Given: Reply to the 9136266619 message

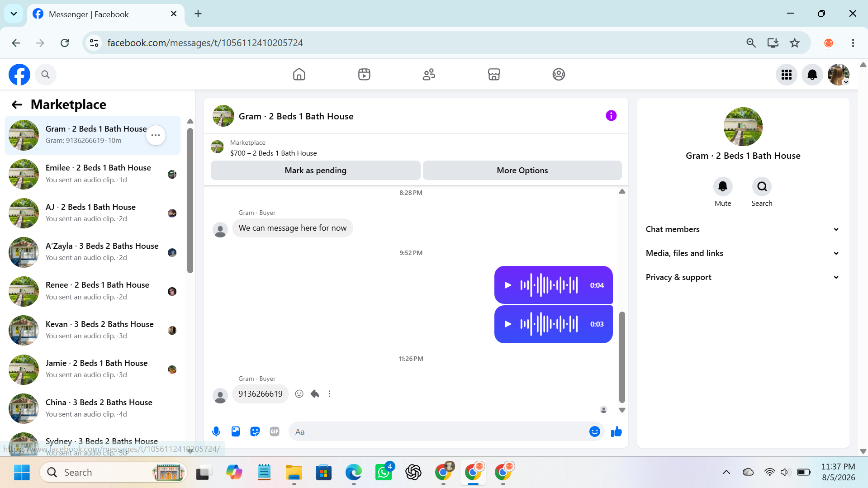Looking at the screenshot, I should point(315,394).
